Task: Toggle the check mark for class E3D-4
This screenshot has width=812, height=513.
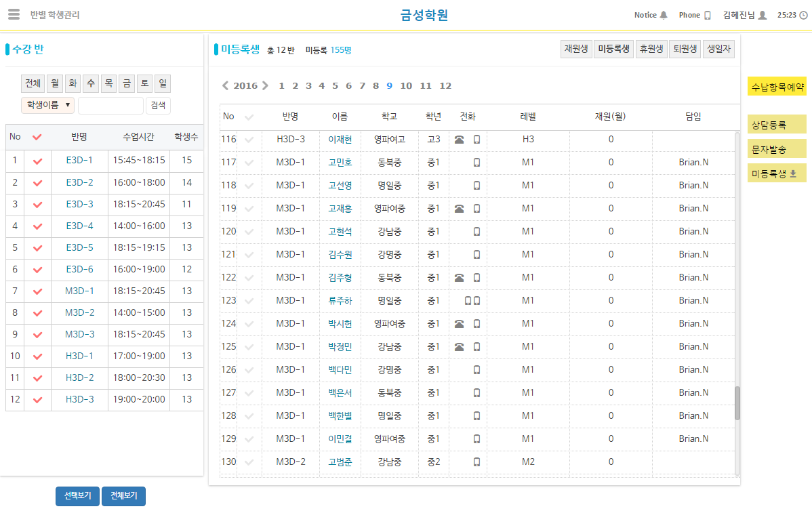Action: (37, 226)
